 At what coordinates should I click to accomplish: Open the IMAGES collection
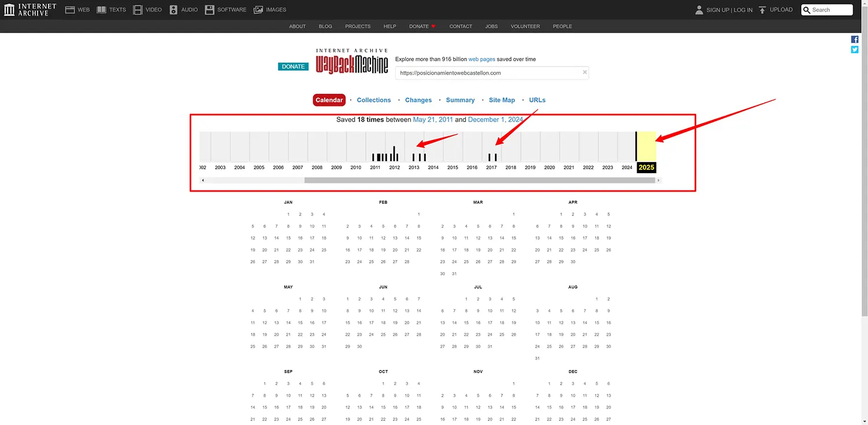pos(270,9)
